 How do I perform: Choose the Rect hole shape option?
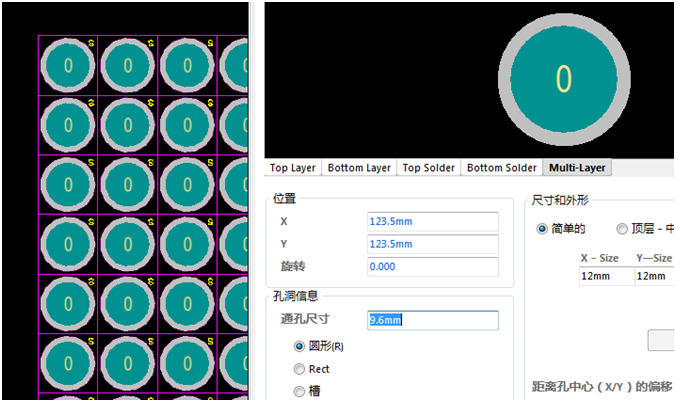(x=299, y=369)
